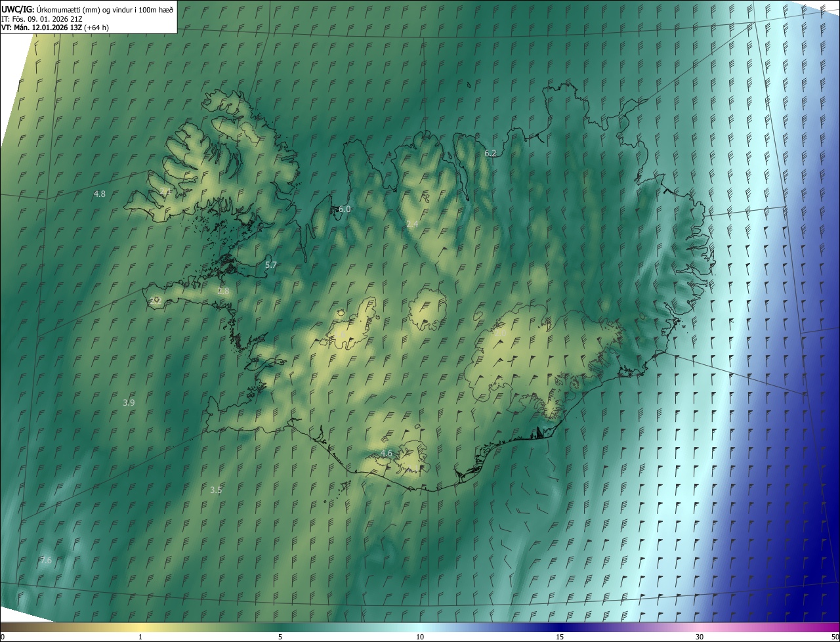Click the '6.0' value label
The height and width of the screenshot is (642, 840).
pyautogui.click(x=345, y=209)
